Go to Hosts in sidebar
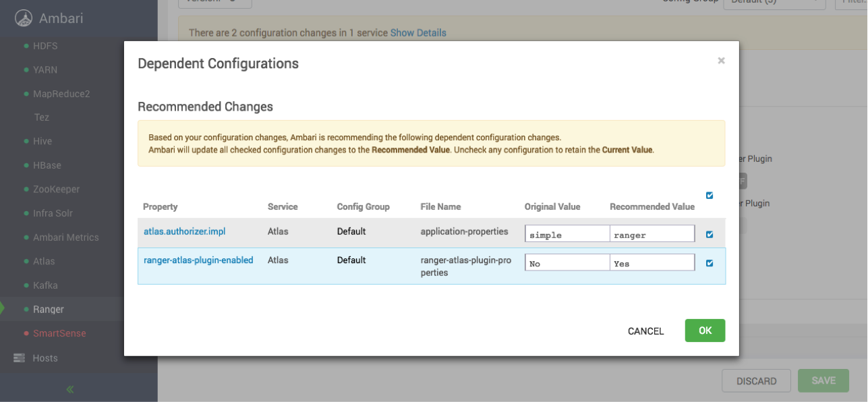Image resolution: width=868 pixels, height=402 pixels. coord(45,358)
